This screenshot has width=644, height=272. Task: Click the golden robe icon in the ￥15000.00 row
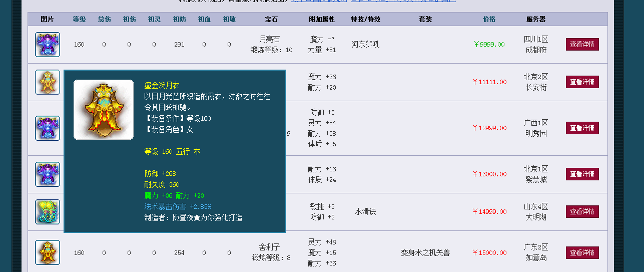tap(48, 252)
